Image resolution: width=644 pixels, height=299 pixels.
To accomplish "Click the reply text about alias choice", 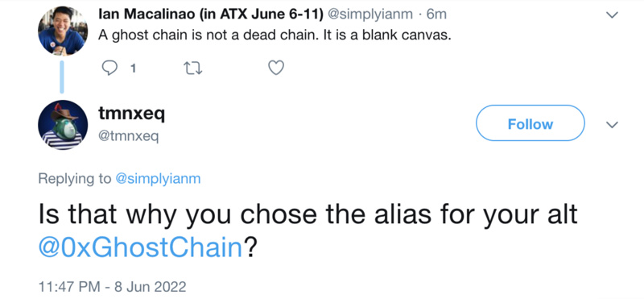I will click(x=308, y=230).
